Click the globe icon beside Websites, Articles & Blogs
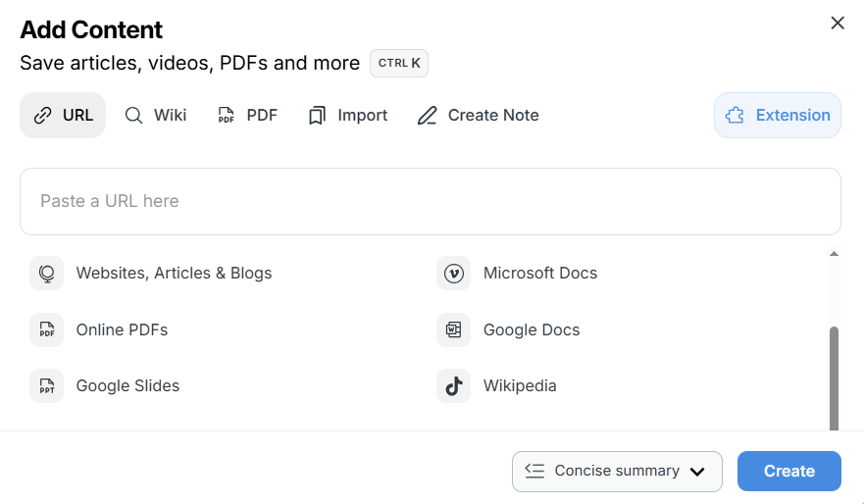864x504 pixels. [46, 273]
